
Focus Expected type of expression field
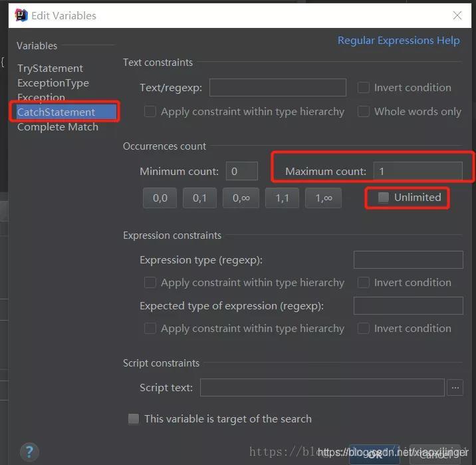(408, 305)
